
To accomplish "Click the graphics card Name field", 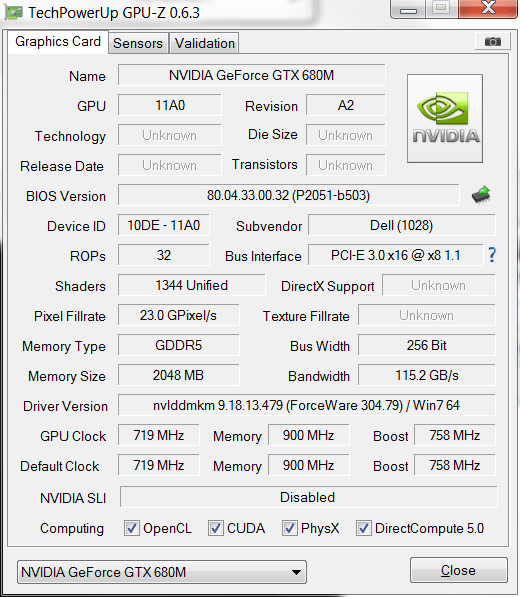I will [x=251, y=75].
